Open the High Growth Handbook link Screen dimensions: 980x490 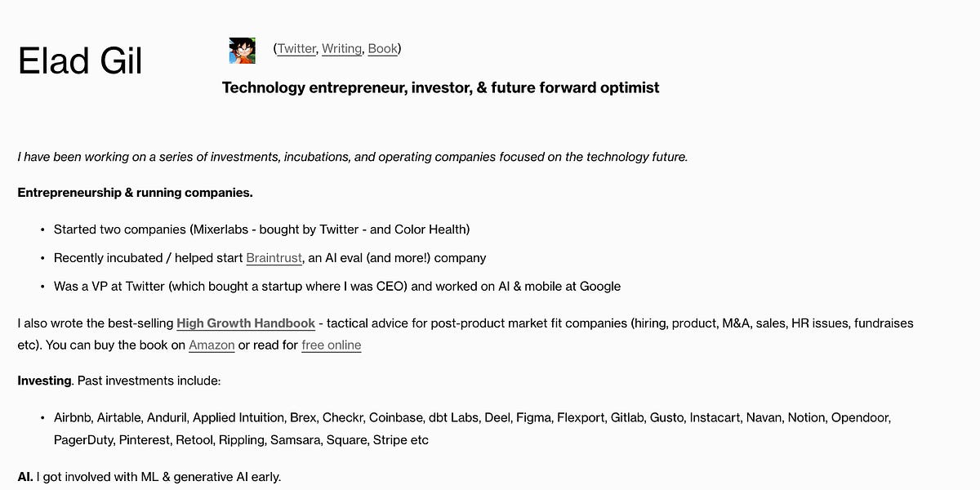click(x=246, y=323)
